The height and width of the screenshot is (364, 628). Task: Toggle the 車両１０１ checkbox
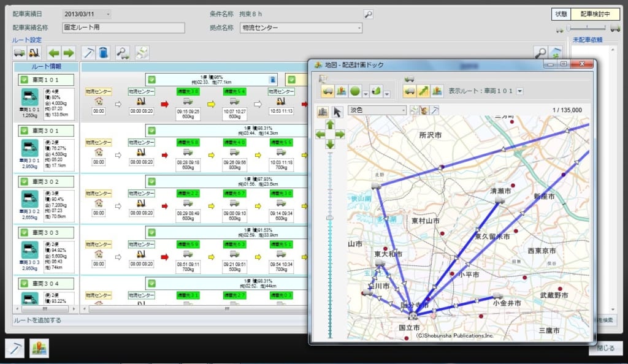24,80
